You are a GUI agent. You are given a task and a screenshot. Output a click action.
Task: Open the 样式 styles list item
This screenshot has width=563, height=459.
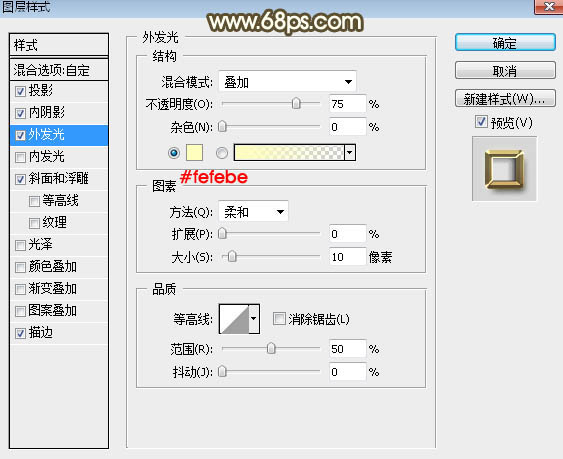pos(59,45)
